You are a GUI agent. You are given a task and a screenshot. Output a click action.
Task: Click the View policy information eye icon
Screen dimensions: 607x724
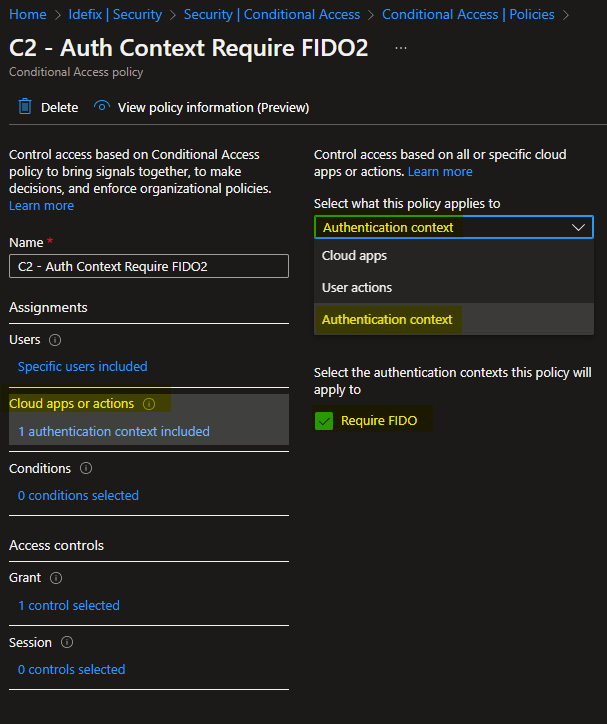point(102,107)
